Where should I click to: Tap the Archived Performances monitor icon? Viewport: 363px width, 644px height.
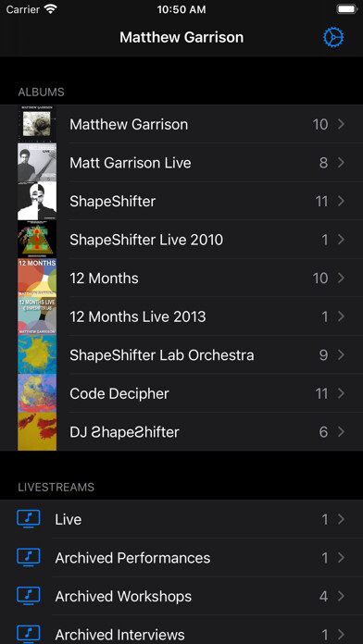[29, 557]
